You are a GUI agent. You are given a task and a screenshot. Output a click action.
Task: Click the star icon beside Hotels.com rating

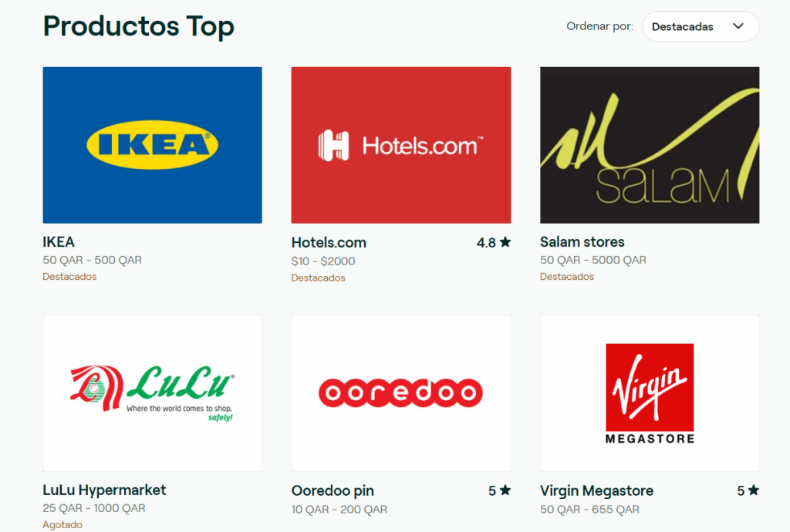click(505, 242)
